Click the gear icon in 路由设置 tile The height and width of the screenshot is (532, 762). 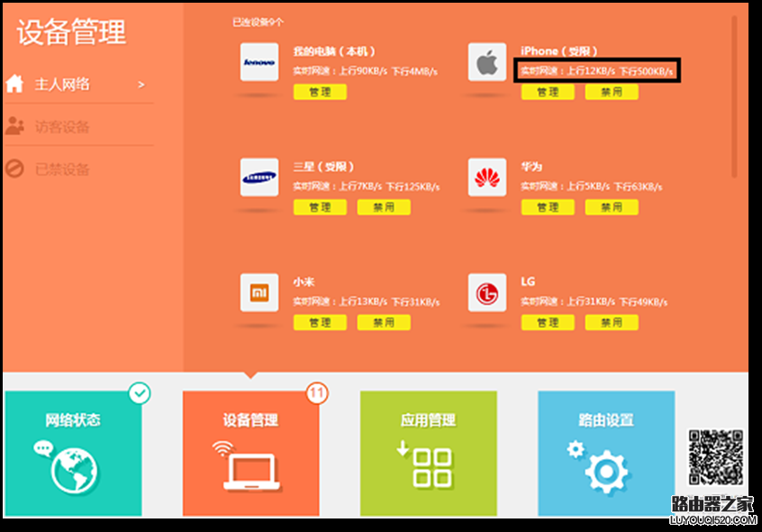606,471
